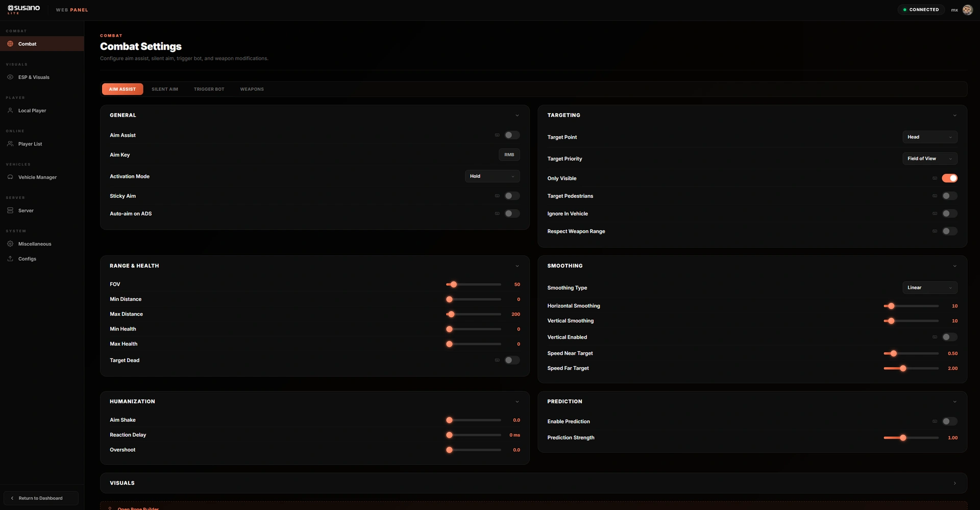Click the Server stack icon

[10, 210]
